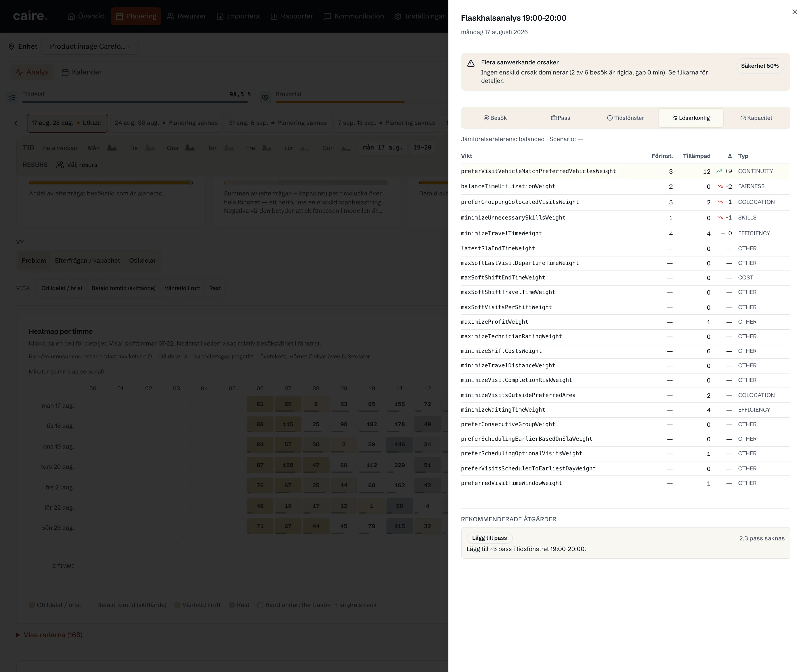Select week 7 sep.–13 sep.
Viewport: 807px width, 672px height.
pos(386,123)
